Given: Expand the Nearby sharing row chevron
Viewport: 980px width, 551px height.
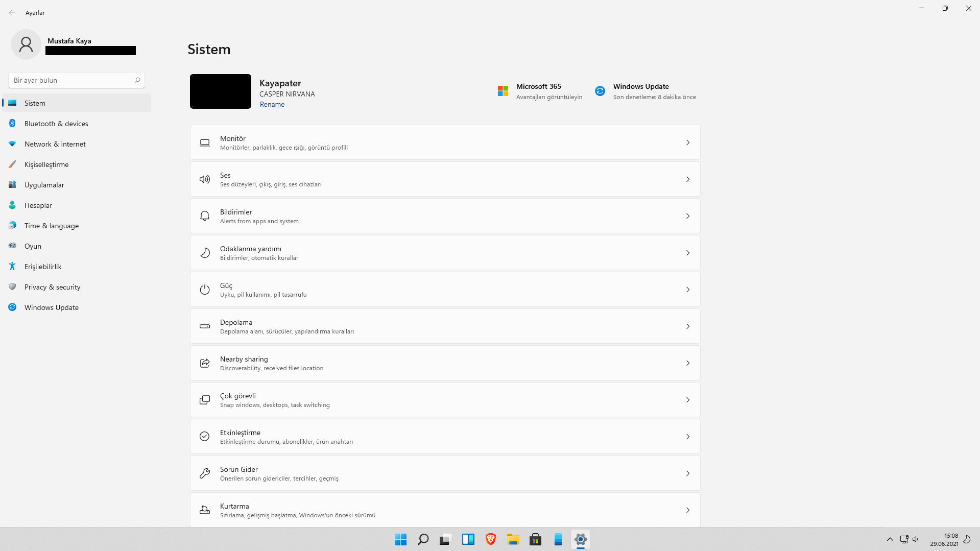Looking at the screenshot, I should (x=688, y=363).
